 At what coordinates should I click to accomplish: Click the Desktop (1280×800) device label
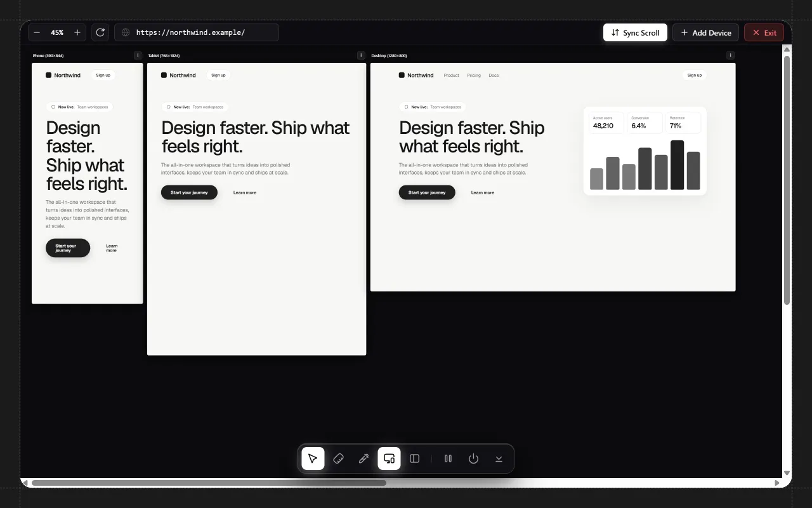point(389,56)
